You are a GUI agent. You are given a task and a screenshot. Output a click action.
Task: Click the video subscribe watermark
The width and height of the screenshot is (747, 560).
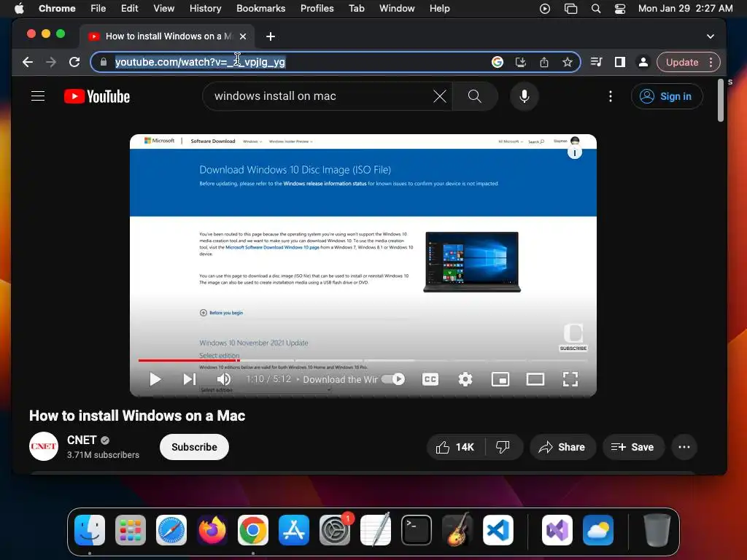coord(573,337)
